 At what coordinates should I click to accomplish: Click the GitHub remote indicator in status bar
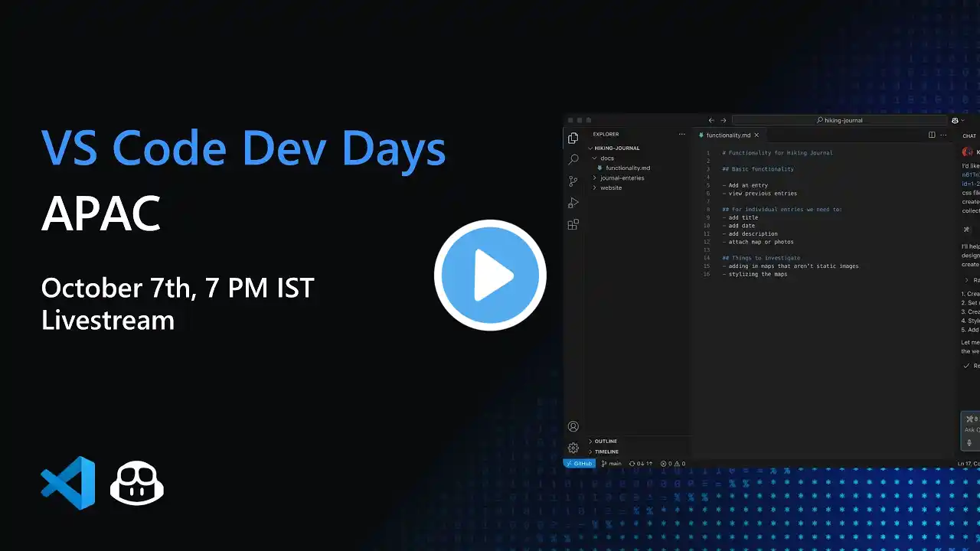(579, 464)
